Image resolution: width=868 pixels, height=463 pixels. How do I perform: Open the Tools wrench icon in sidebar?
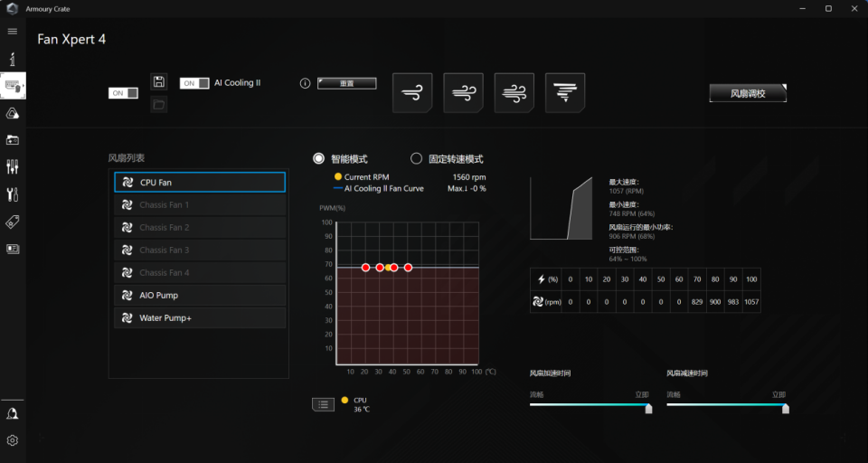[x=12, y=194]
